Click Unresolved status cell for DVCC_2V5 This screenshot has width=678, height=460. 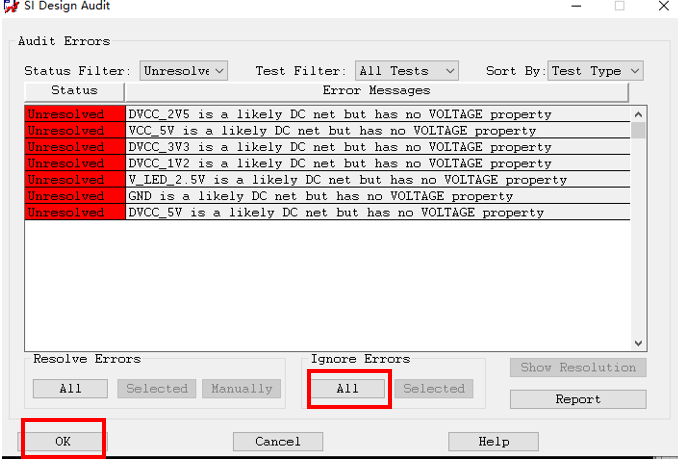[75, 114]
